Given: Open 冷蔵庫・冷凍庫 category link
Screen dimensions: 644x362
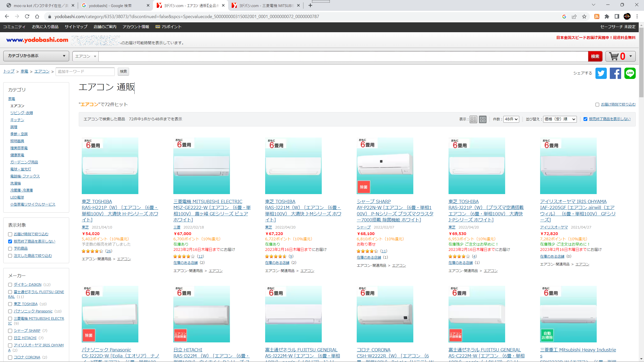Looking at the screenshot, I should tap(22, 190).
